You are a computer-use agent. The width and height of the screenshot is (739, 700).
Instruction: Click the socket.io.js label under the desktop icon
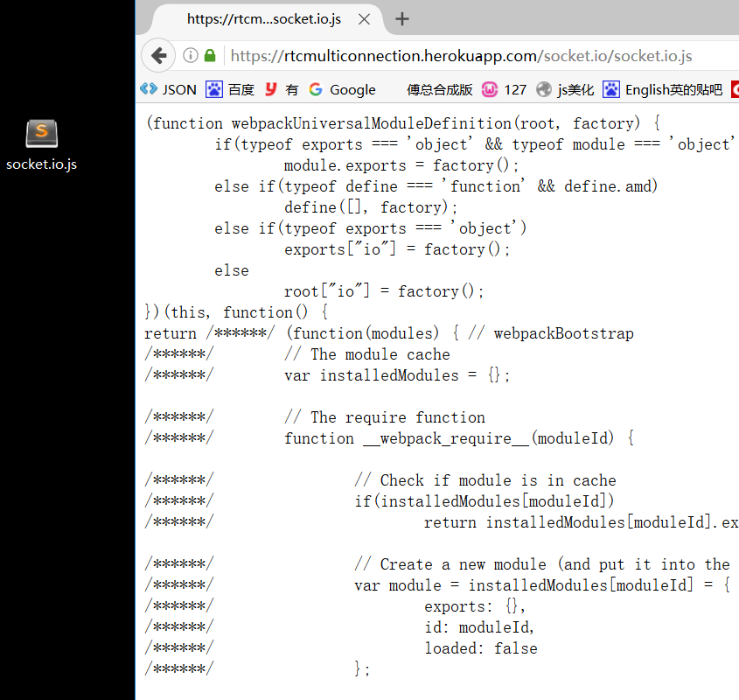coord(40,163)
